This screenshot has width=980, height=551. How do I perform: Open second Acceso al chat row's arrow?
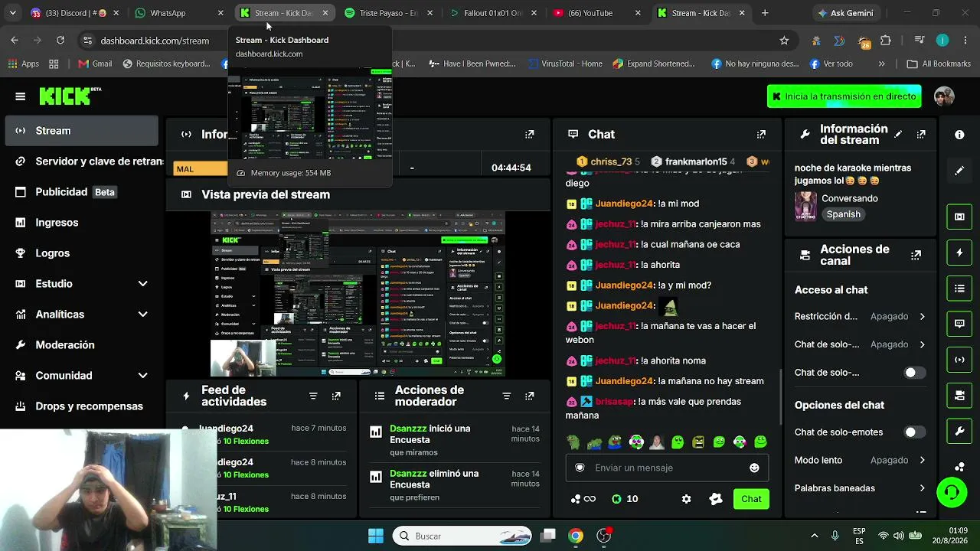(x=922, y=344)
